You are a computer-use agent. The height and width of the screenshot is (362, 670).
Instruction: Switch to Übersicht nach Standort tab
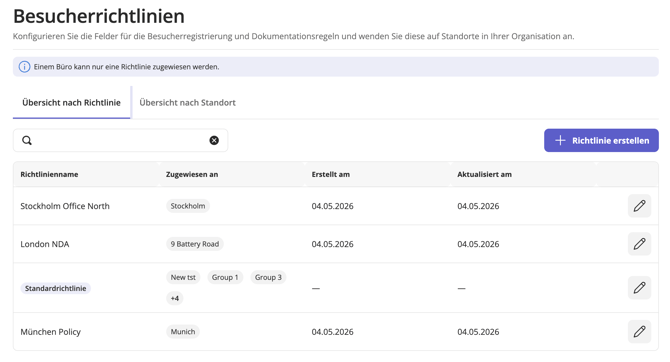coord(188,103)
